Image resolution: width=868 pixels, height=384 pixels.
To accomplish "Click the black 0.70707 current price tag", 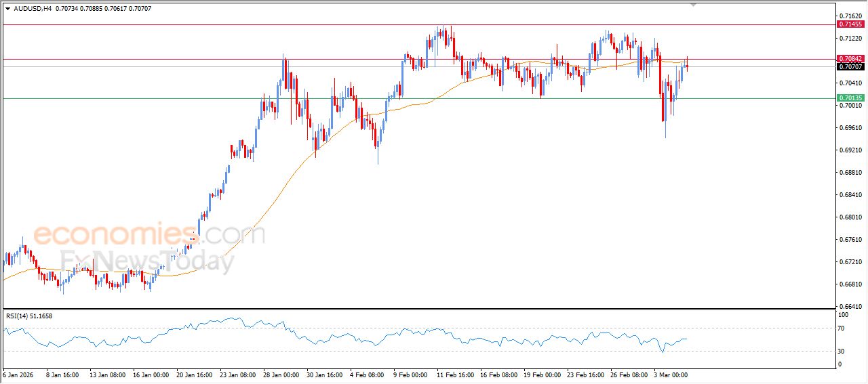I will click(x=850, y=67).
